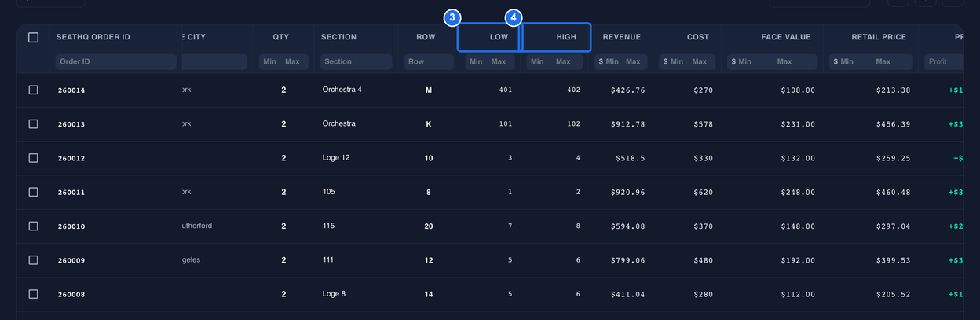Select revenue value $799.06
This screenshot has width=980, height=320.
(628, 261)
